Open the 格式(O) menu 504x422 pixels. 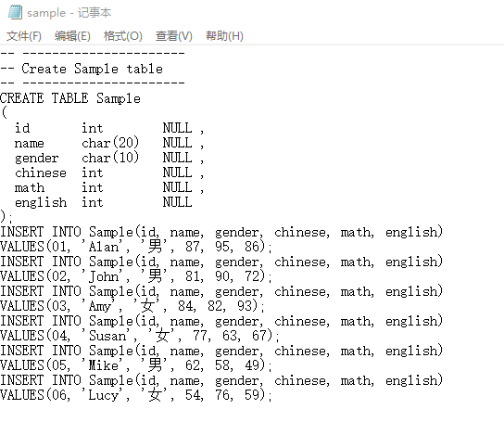pos(123,36)
